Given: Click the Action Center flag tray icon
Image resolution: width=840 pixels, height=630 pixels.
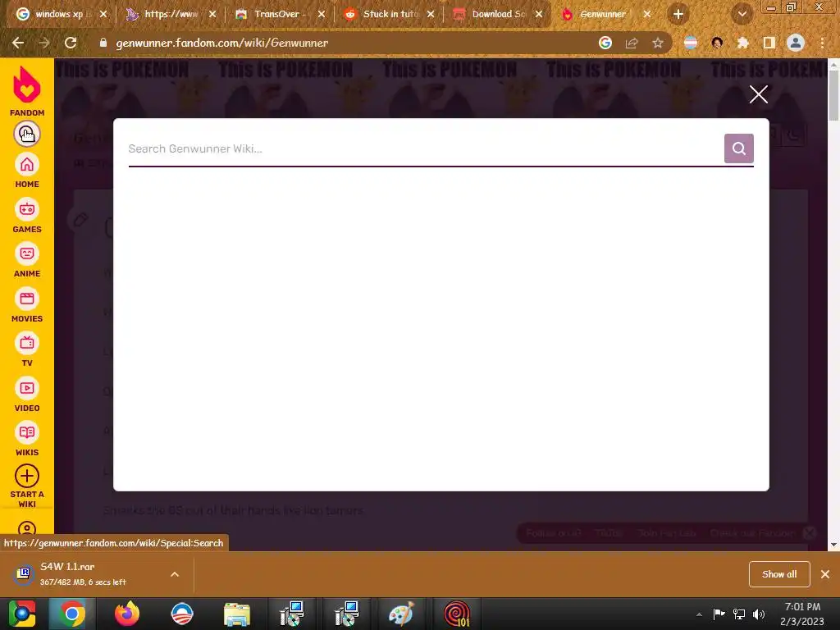Looking at the screenshot, I should (x=719, y=614).
